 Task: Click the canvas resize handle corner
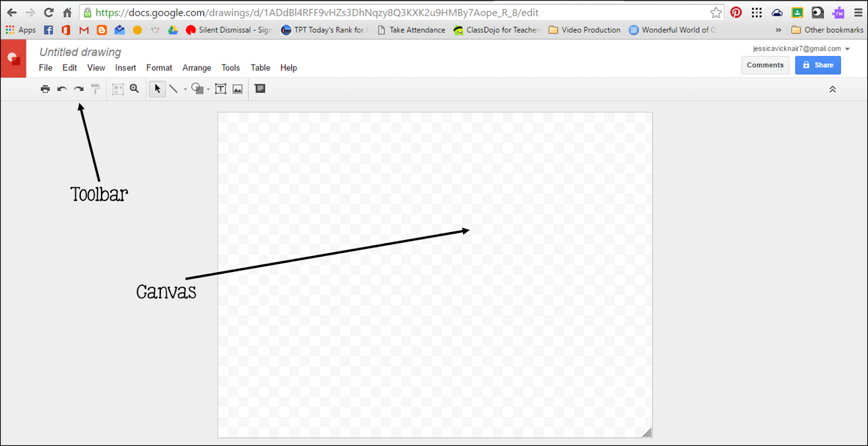[647, 432]
